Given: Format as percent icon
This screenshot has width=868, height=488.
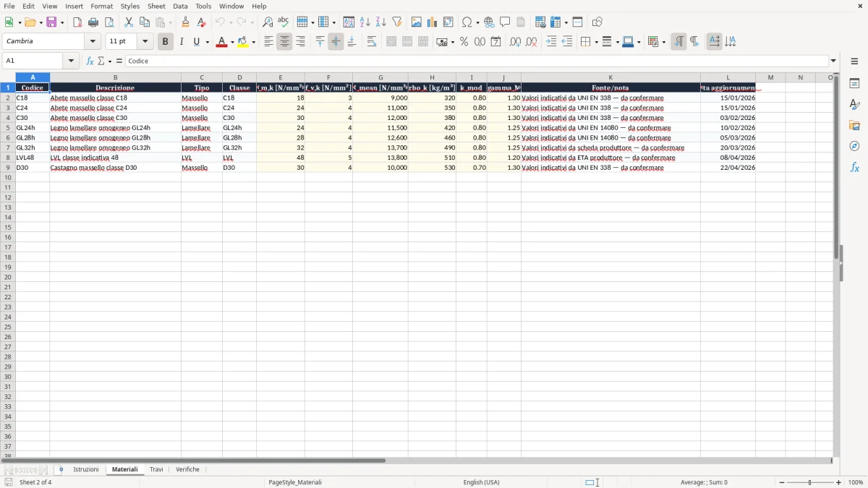Looking at the screenshot, I should [464, 42].
